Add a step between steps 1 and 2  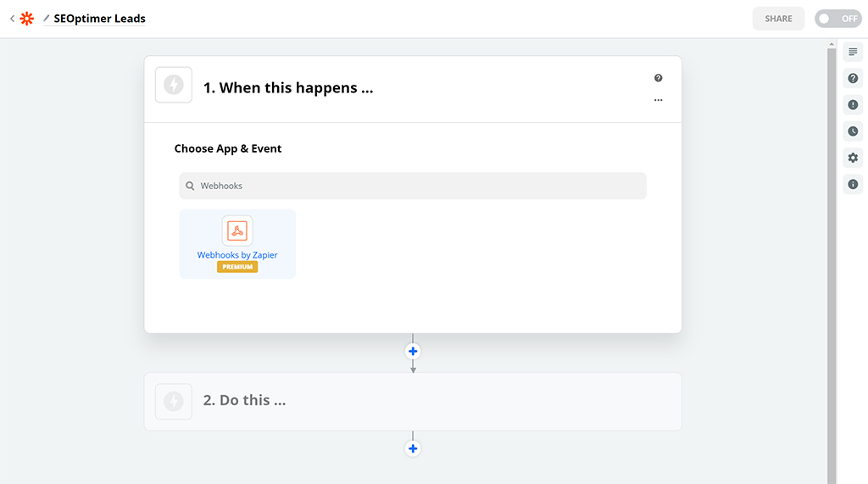point(413,351)
